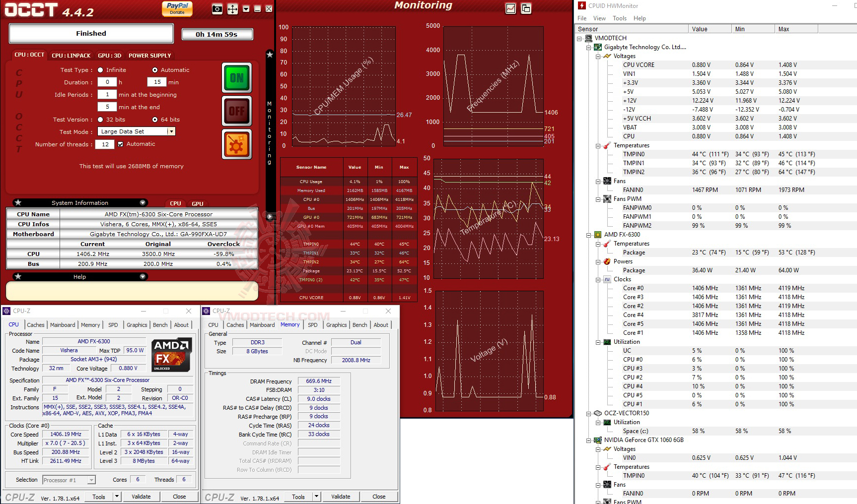Open the View menu in HWMonitor
This screenshot has width=857, height=504.
(x=599, y=18)
